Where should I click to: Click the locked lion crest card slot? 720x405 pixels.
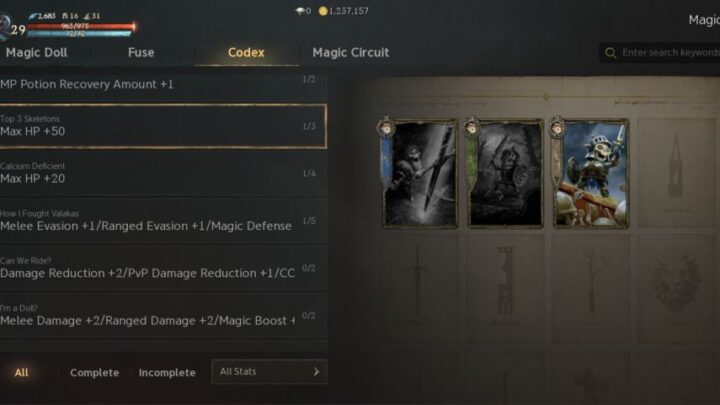pyautogui.click(x=676, y=289)
